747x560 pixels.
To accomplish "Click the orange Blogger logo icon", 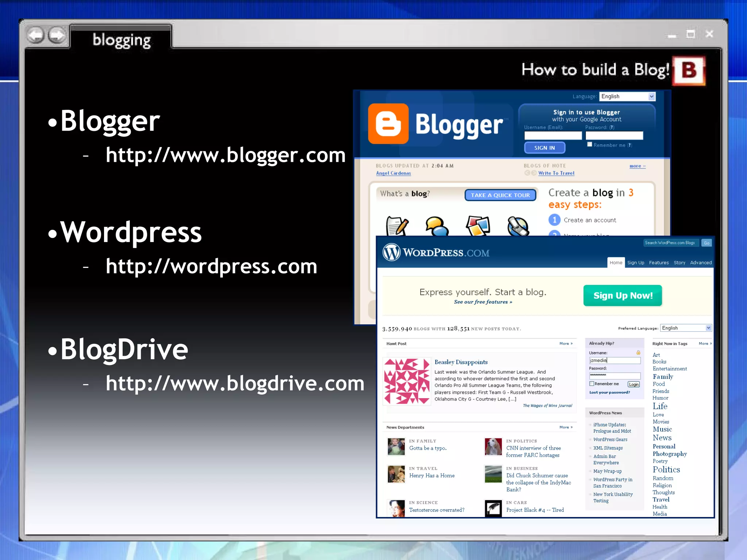I will (388, 124).
